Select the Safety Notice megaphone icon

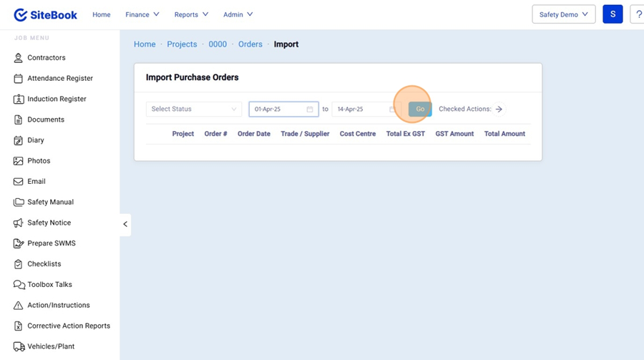point(19,223)
